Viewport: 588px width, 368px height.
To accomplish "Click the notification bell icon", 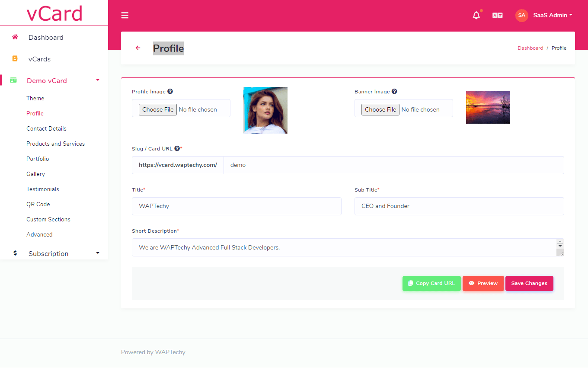I will tap(476, 15).
